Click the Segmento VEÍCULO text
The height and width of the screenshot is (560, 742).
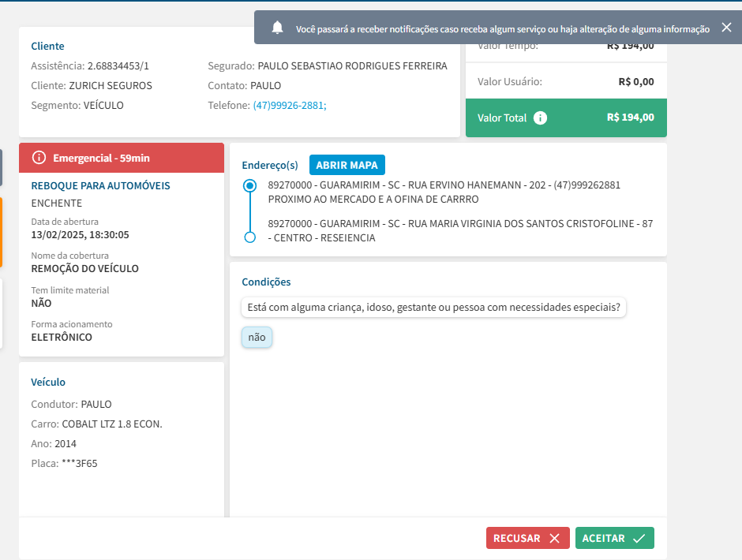(77, 105)
